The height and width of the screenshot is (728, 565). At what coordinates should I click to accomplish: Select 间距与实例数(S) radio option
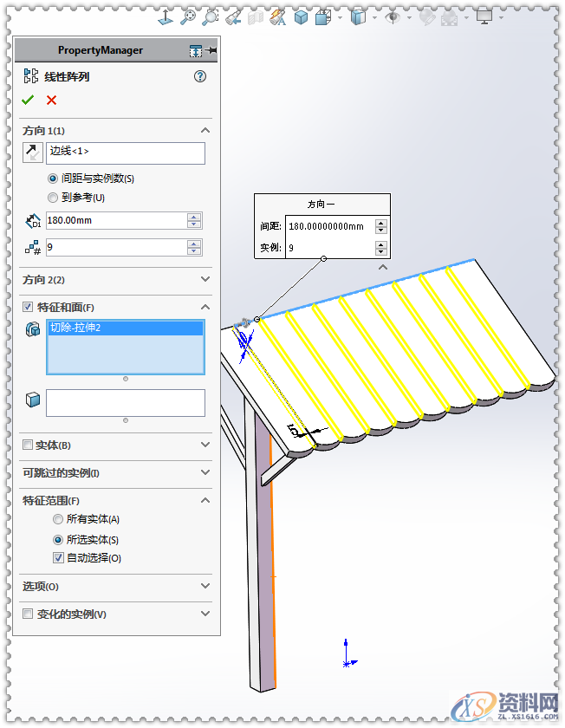pyautogui.click(x=53, y=179)
